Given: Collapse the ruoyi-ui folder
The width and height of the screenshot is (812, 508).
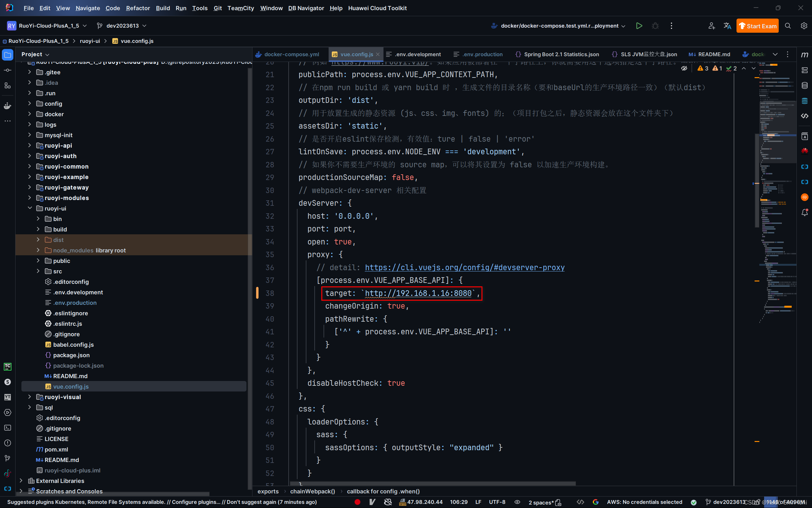Looking at the screenshot, I should coord(29,208).
